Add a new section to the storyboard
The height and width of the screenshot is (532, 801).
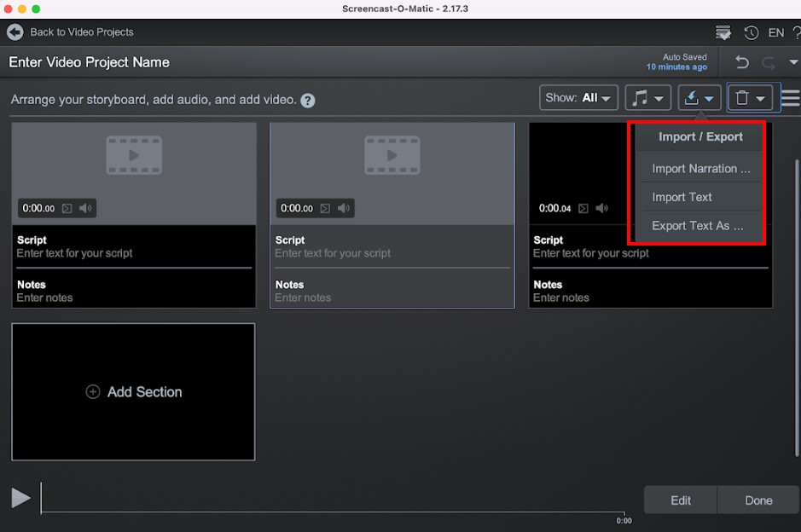[x=133, y=391]
